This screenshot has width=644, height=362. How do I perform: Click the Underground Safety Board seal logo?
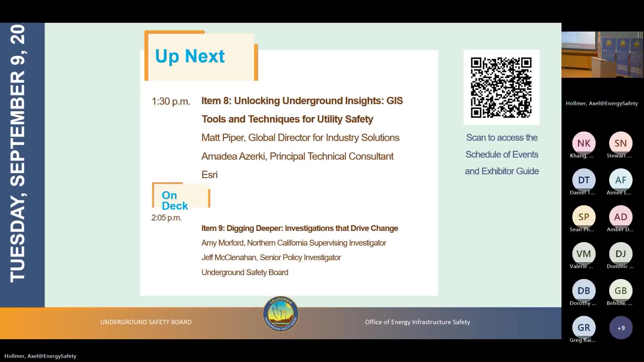pos(281,314)
